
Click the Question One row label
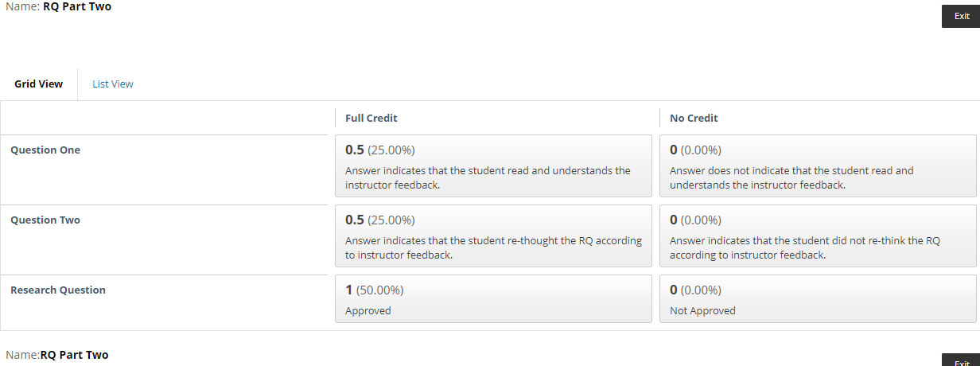tap(45, 150)
